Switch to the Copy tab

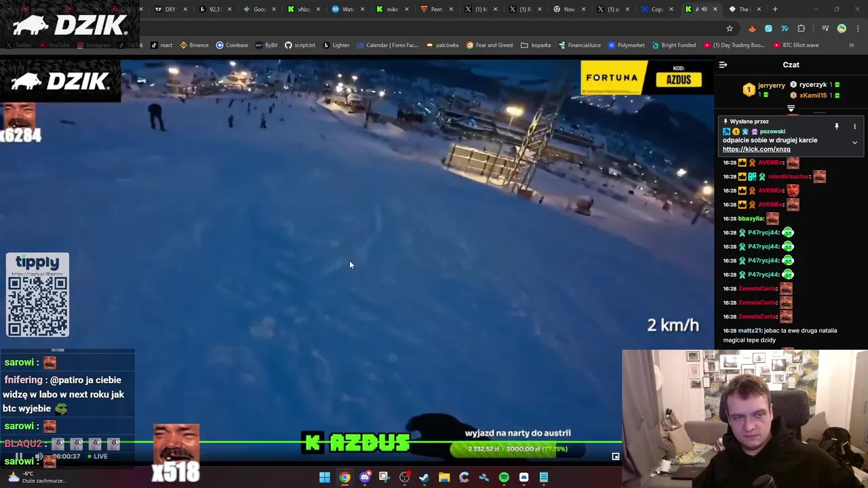[x=656, y=9]
